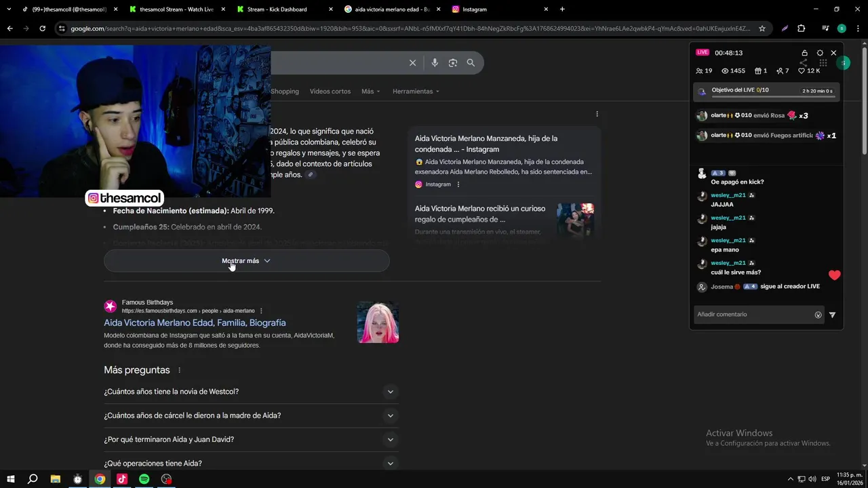This screenshot has height=488, width=868.
Task: Open Famous Birthdays result thumbnail image
Action: 378,323
